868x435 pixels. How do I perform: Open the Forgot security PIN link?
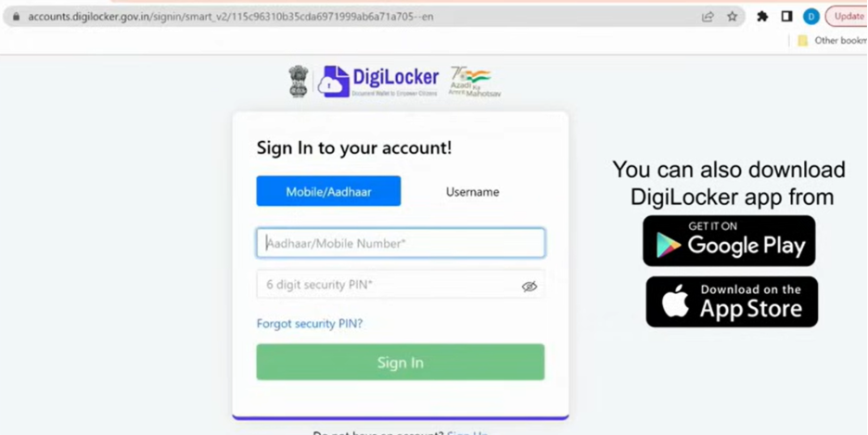310,323
